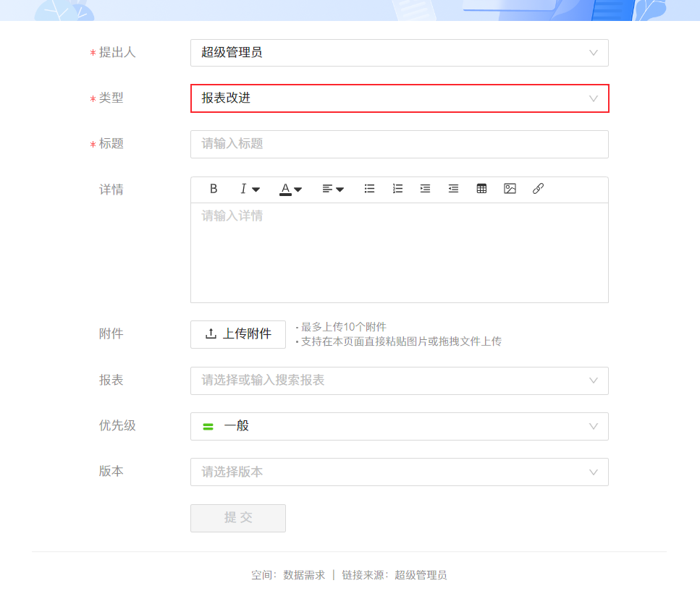Click the font color A icon
700x591 pixels.
click(285, 189)
